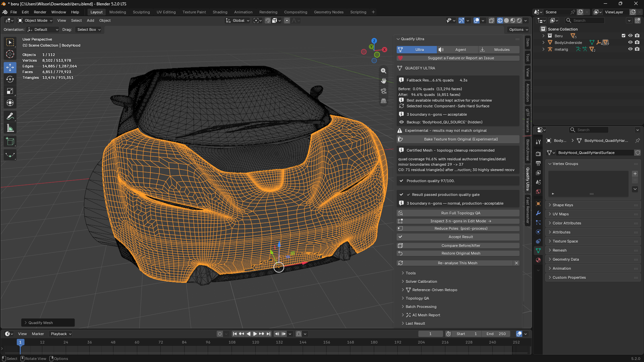Expand the Shape Keys panel
This screenshot has width=644, height=362.
[593, 205]
